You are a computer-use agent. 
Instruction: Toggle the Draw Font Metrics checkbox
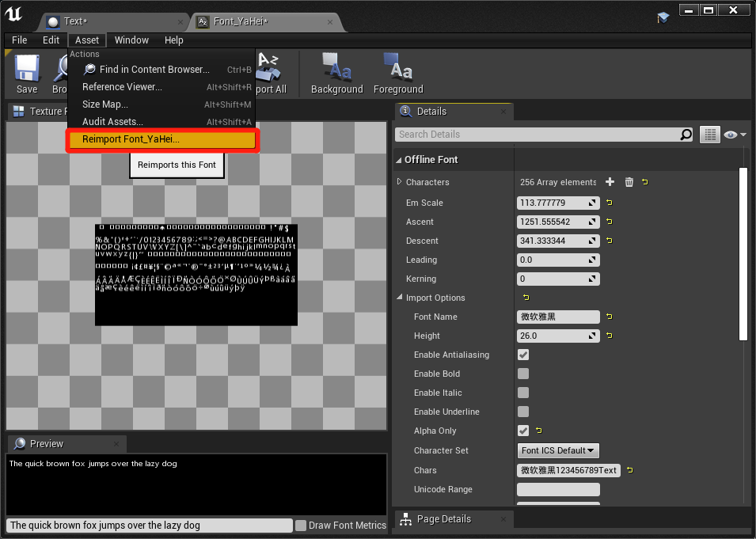(x=300, y=525)
